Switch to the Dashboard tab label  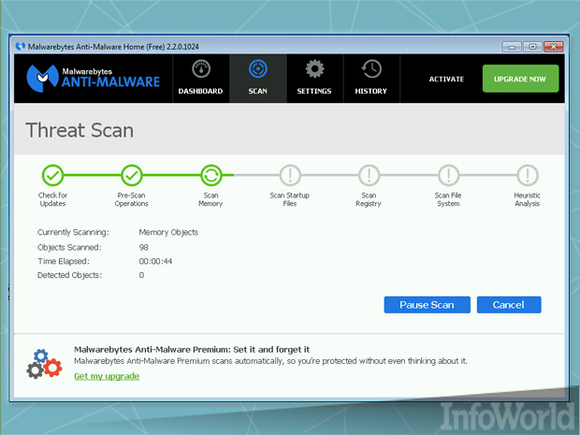tap(200, 91)
